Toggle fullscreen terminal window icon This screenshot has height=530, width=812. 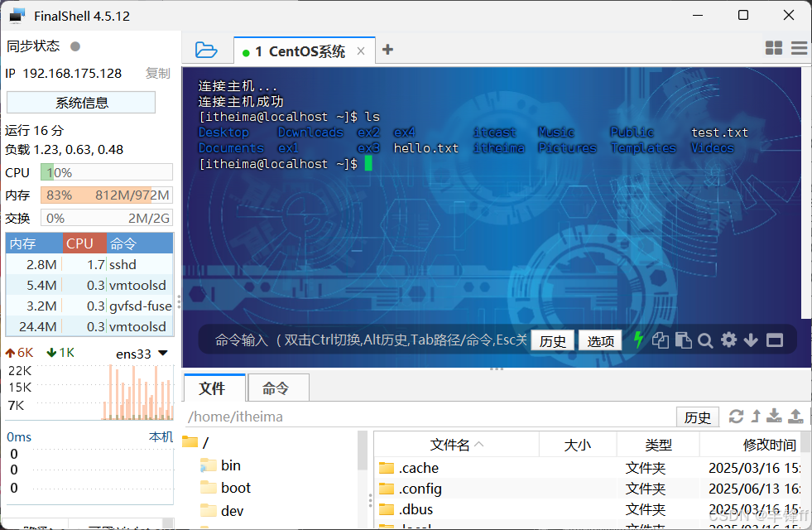(x=775, y=340)
